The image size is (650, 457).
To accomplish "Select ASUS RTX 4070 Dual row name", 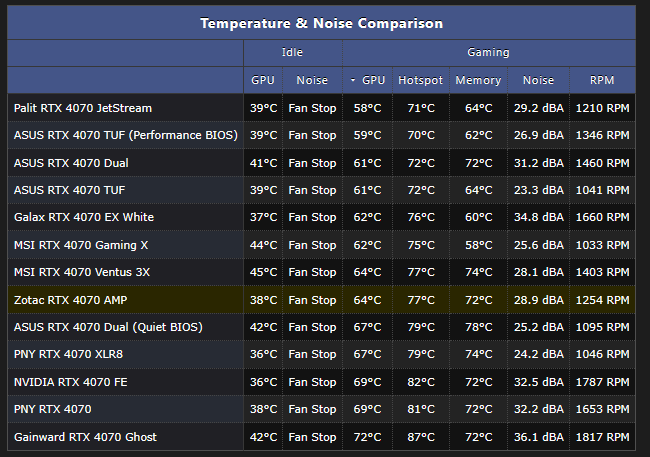I will (x=71, y=163).
